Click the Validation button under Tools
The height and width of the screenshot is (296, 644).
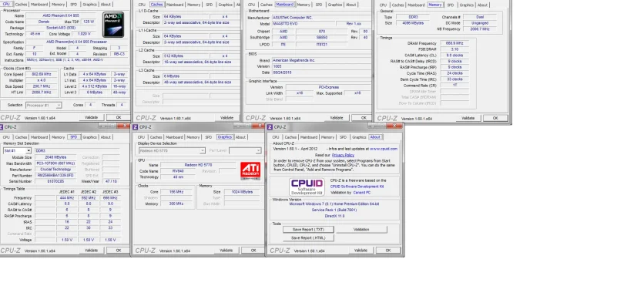coord(361,230)
